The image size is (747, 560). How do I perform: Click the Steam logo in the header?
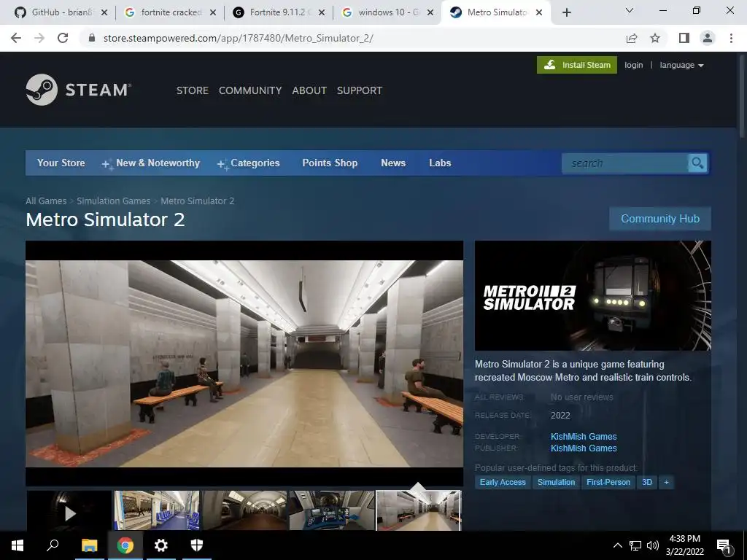pos(79,90)
